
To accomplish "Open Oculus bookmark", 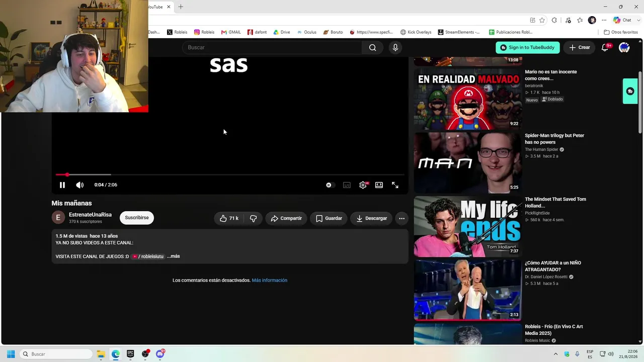I will (307, 32).
